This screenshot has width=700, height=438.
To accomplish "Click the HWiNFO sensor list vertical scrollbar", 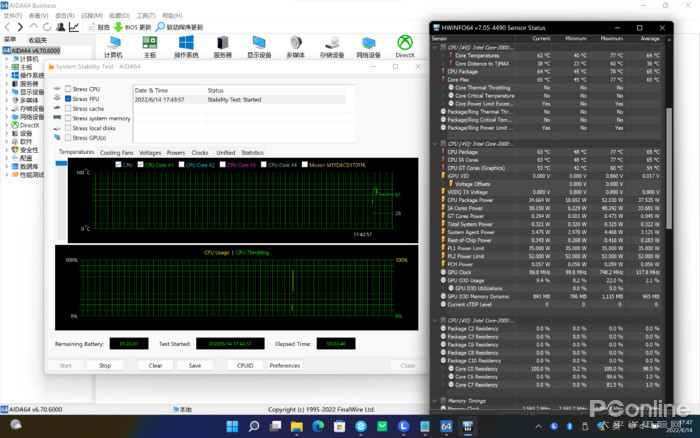I will (669, 168).
